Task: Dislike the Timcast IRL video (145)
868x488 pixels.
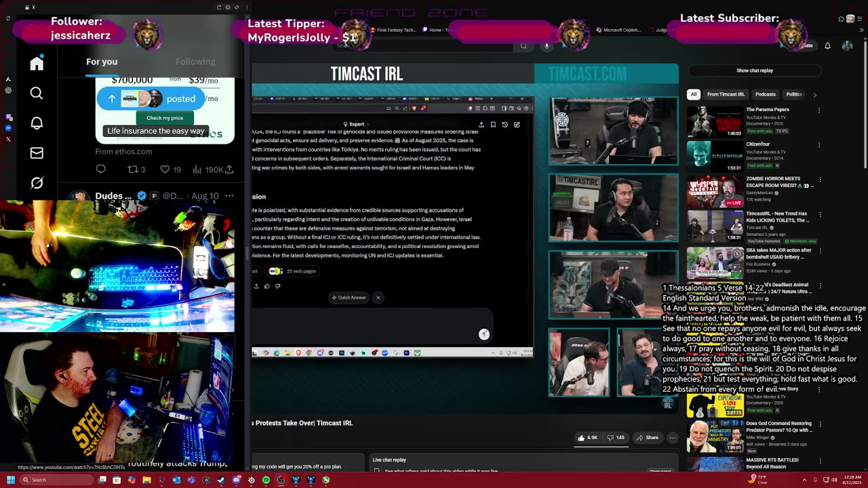Action: pyautogui.click(x=616, y=438)
